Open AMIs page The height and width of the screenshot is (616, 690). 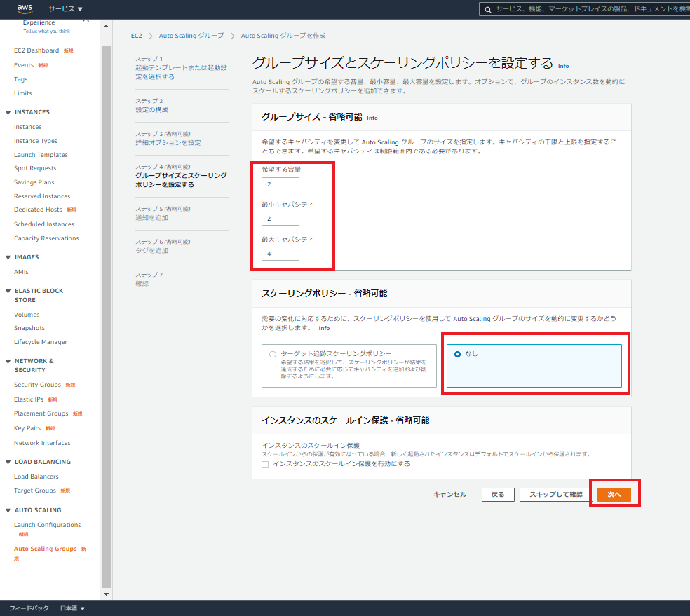click(21, 272)
